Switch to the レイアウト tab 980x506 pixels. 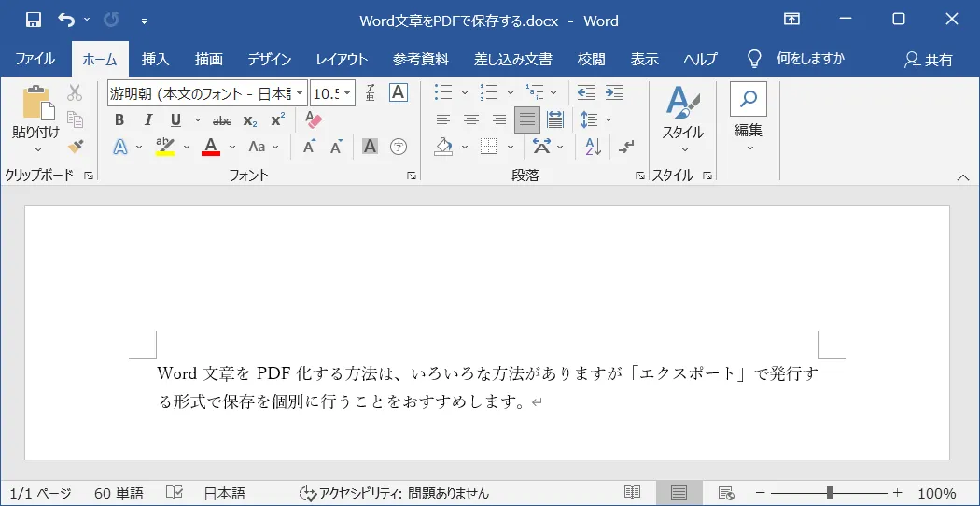342,60
